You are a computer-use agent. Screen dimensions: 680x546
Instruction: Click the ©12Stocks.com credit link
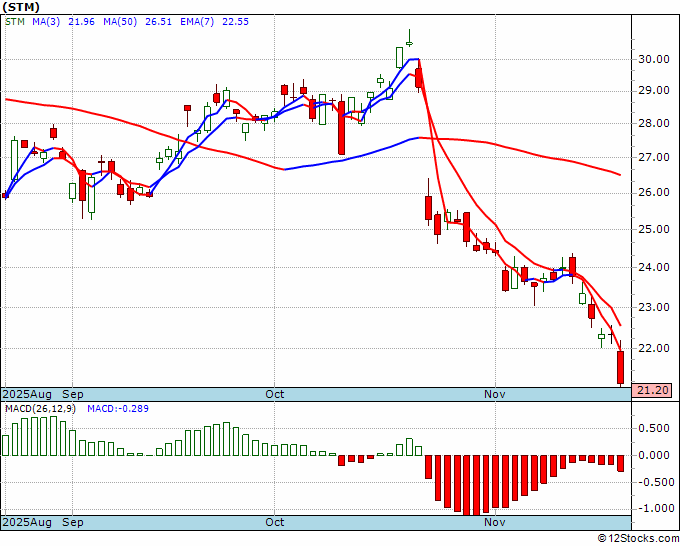[638, 539]
